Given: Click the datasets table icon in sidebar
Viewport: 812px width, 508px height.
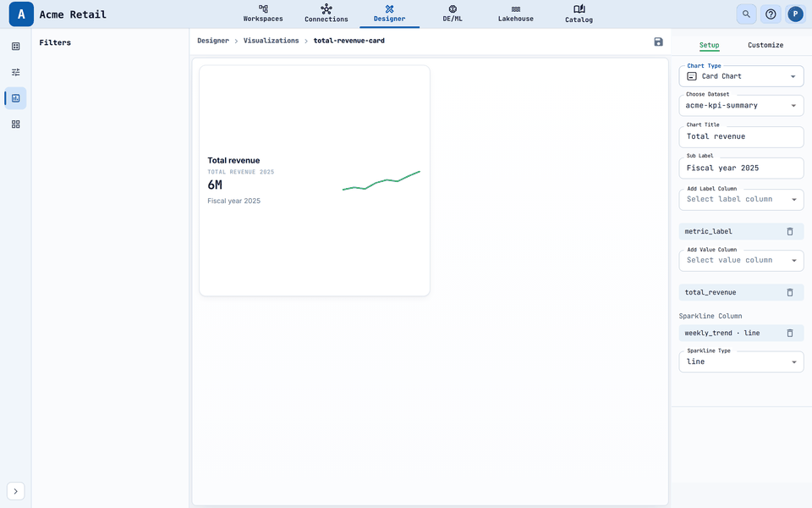Looking at the screenshot, I should point(15,46).
